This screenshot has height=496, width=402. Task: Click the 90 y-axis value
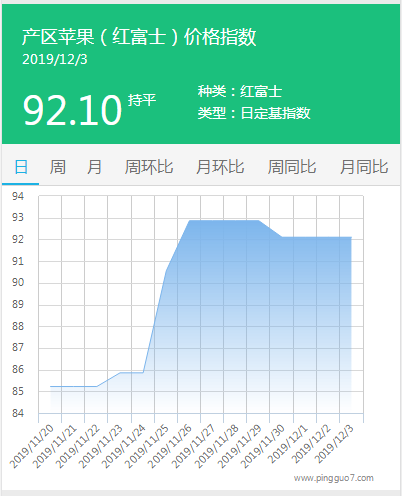coord(18,282)
